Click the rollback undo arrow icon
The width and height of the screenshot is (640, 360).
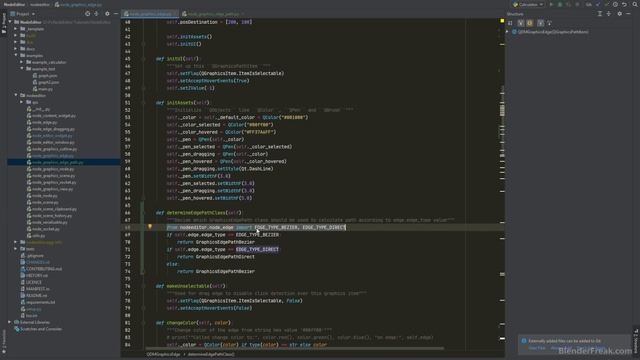point(624,4)
